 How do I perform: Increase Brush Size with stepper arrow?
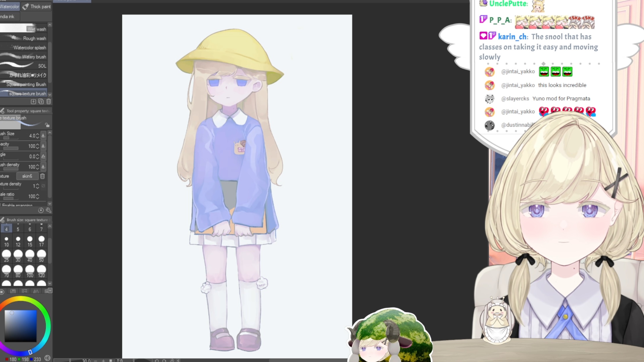tap(37, 134)
